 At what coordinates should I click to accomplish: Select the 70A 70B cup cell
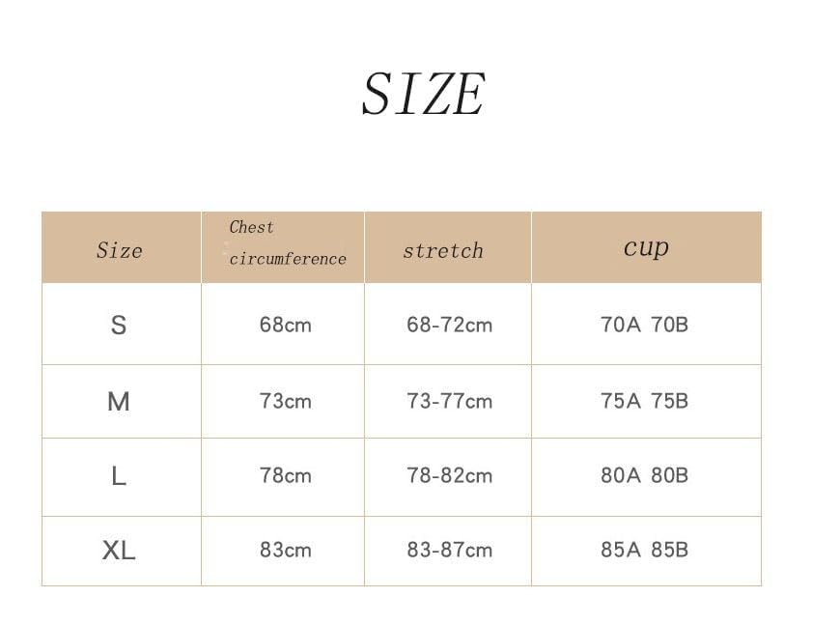tap(644, 325)
